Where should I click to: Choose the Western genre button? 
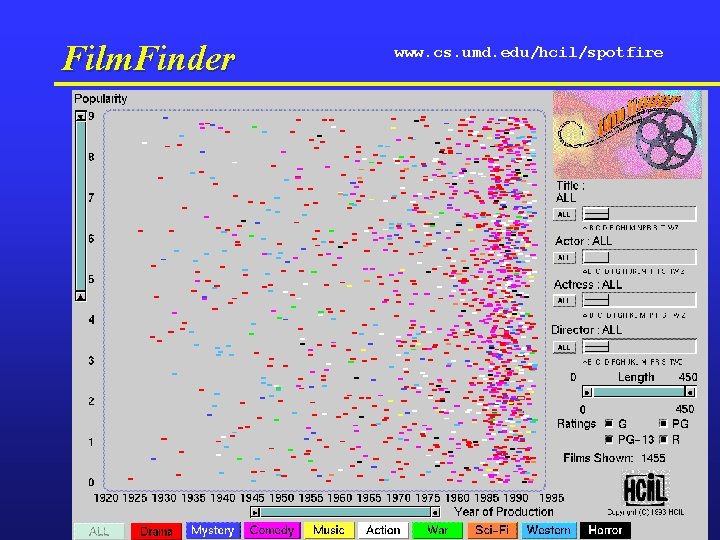tap(548, 530)
